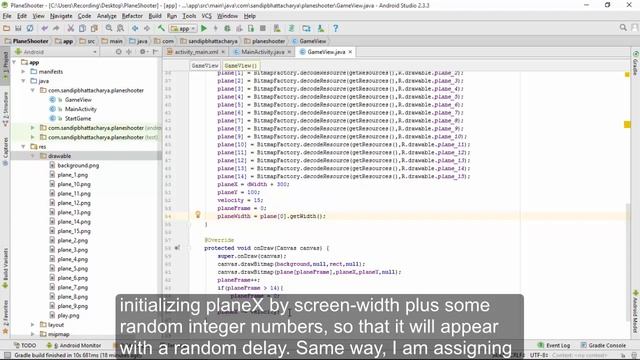Click the Paste toolbar icon

(94, 28)
